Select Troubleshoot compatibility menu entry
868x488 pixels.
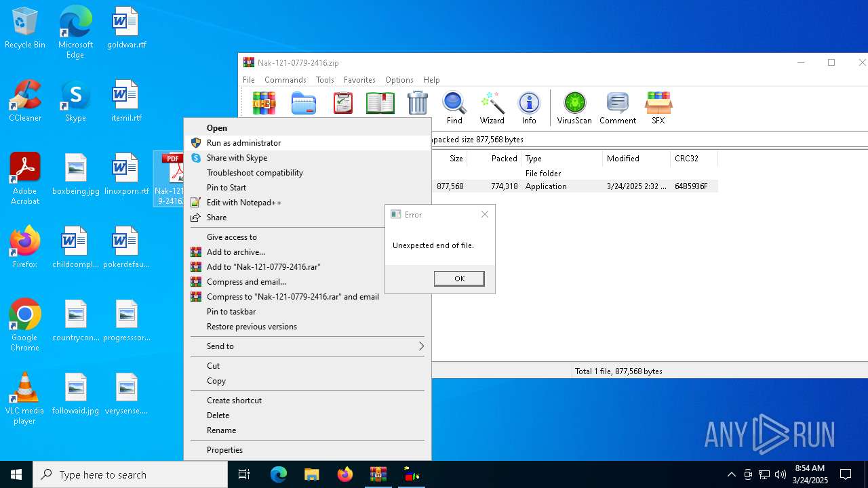tap(307, 173)
